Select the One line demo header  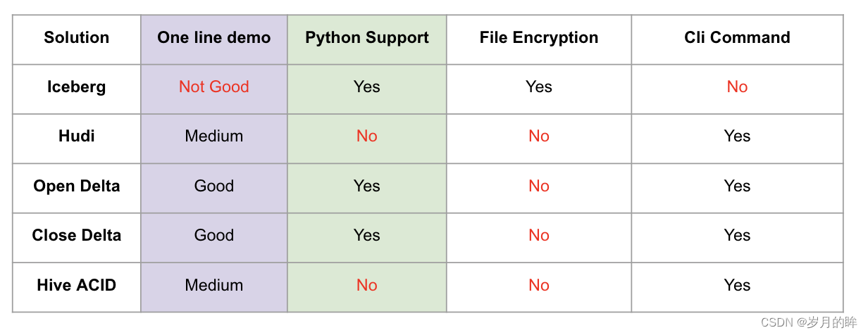214,38
